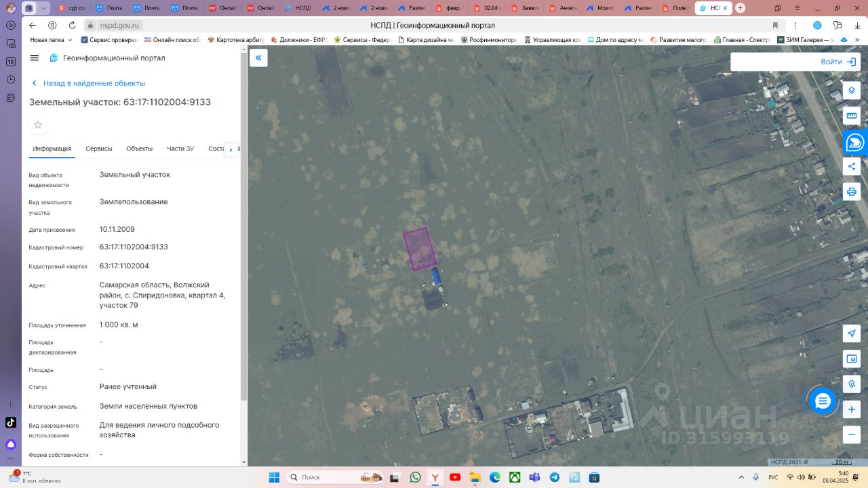Click the search-in-area map tool
Viewport: 868px width, 488px height.
[x=852, y=384]
